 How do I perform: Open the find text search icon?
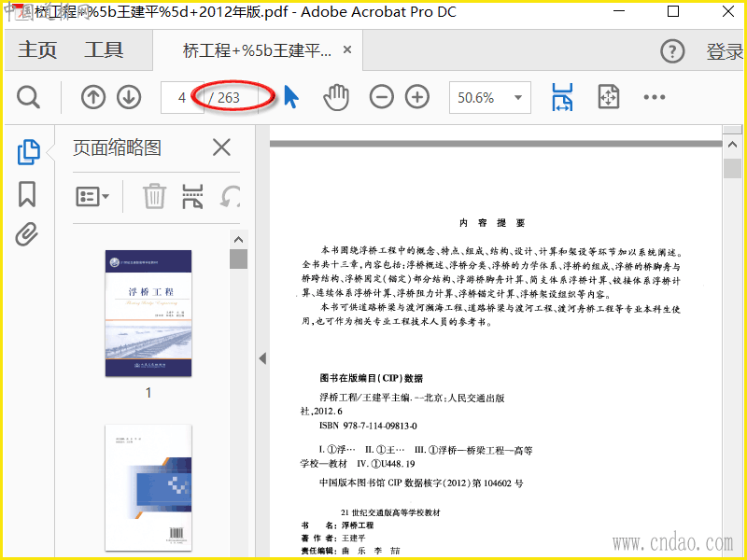[28, 98]
